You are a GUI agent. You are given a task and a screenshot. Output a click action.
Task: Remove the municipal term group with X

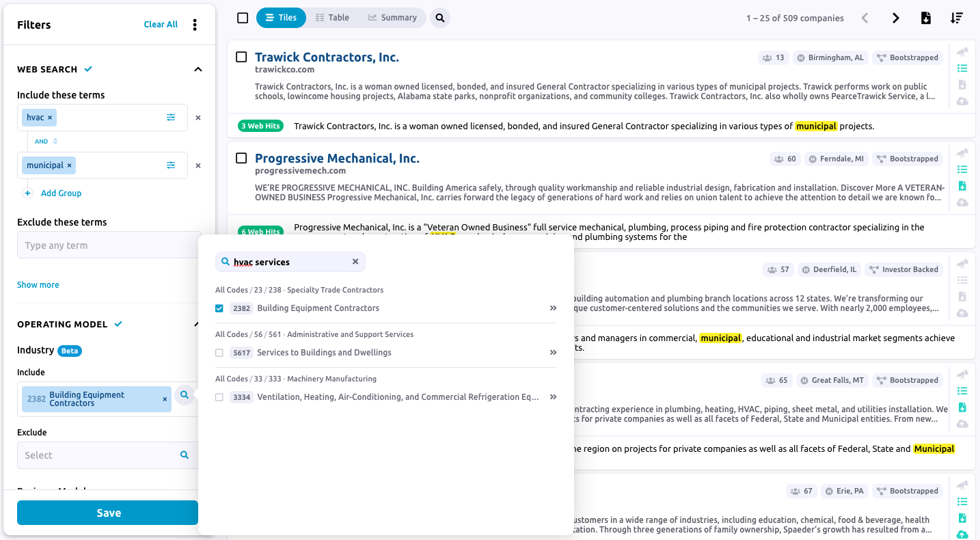pos(198,165)
